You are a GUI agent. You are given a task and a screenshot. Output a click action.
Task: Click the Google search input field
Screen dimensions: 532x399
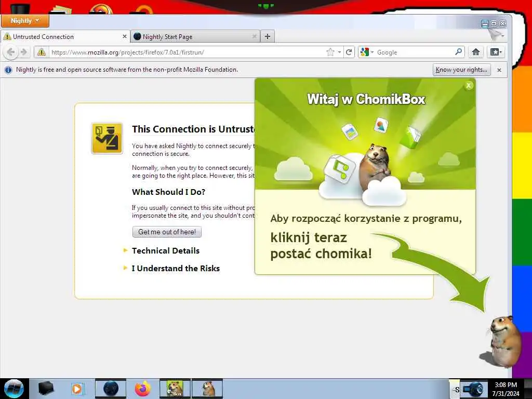tap(415, 52)
